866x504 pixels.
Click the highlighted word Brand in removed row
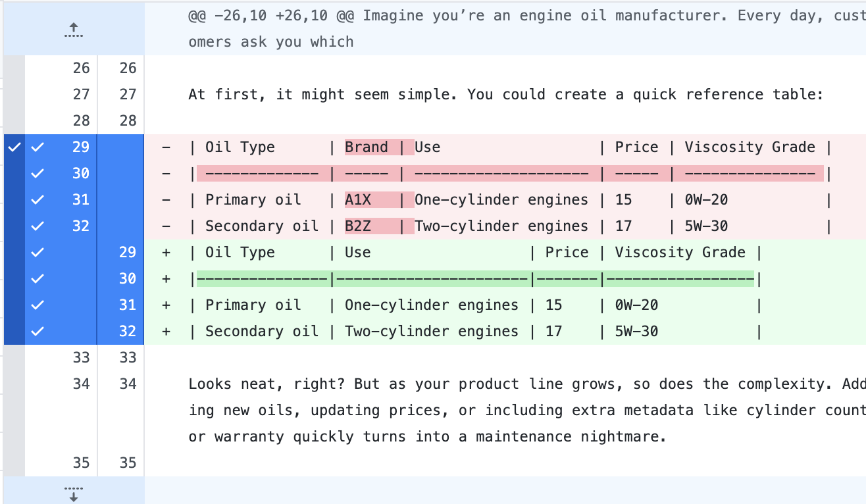(367, 147)
